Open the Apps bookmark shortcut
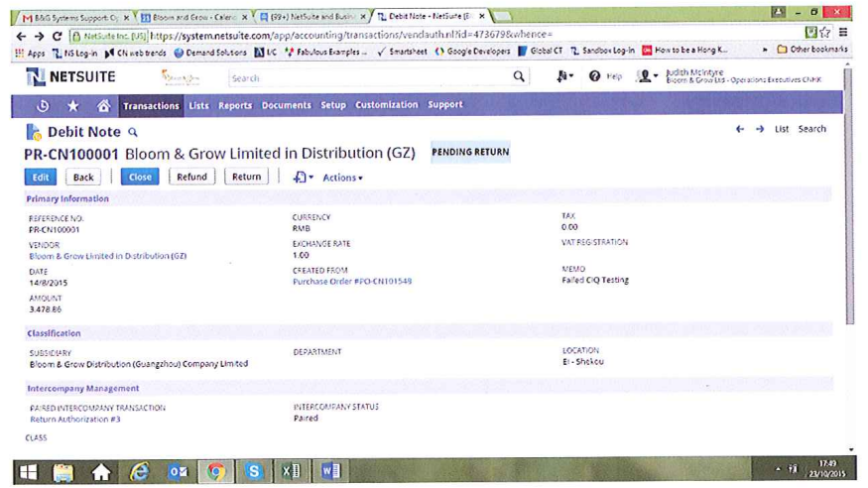The height and width of the screenshot is (488, 868). coord(30,54)
